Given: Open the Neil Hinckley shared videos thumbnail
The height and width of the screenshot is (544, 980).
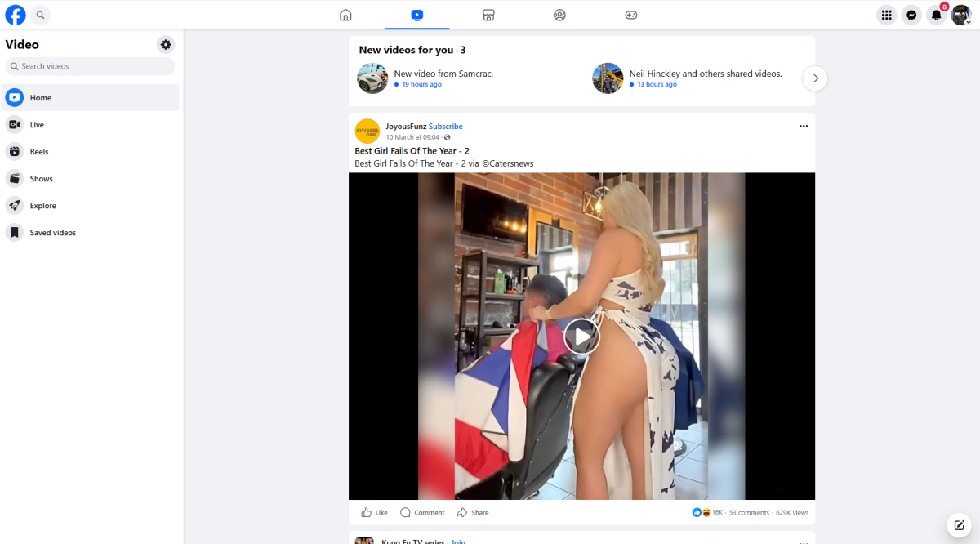Looking at the screenshot, I should (x=608, y=78).
